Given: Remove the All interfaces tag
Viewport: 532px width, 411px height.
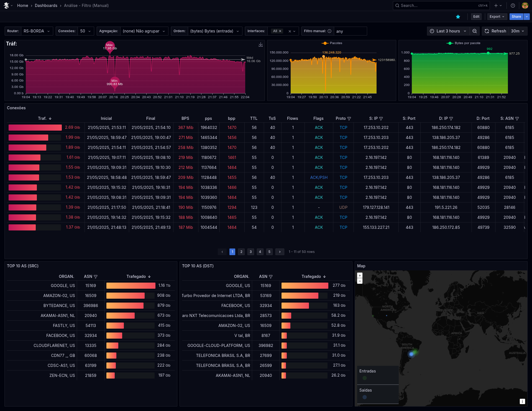Looking at the screenshot, I should pos(280,31).
